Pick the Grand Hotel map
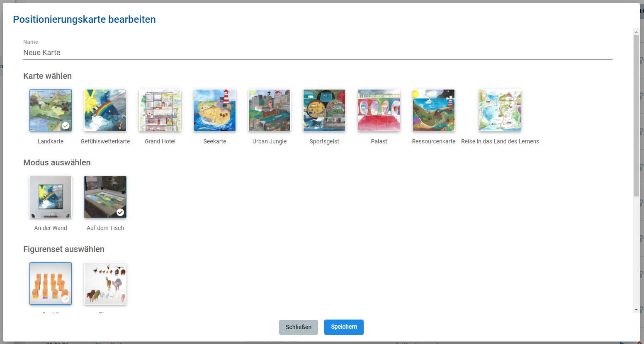 pos(160,110)
